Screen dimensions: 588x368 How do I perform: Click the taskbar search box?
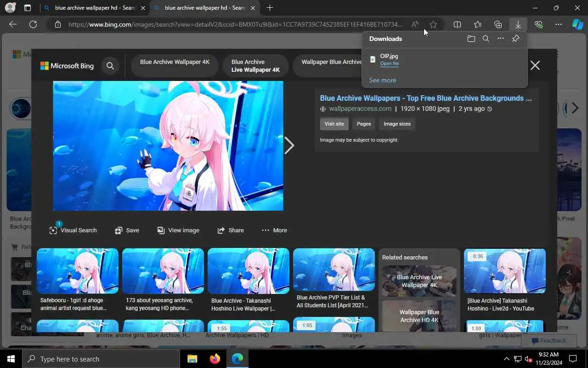coord(101,359)
